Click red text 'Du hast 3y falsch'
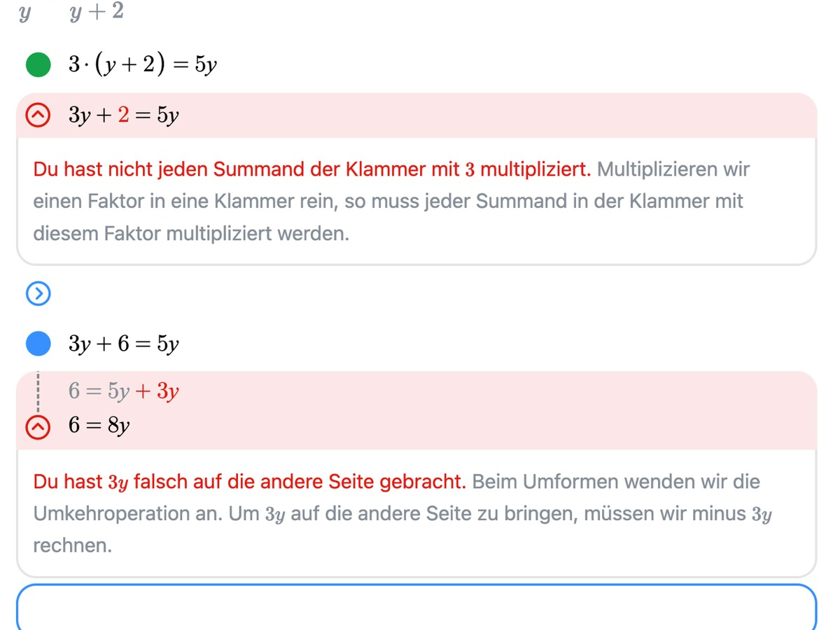 click(249, 482)
